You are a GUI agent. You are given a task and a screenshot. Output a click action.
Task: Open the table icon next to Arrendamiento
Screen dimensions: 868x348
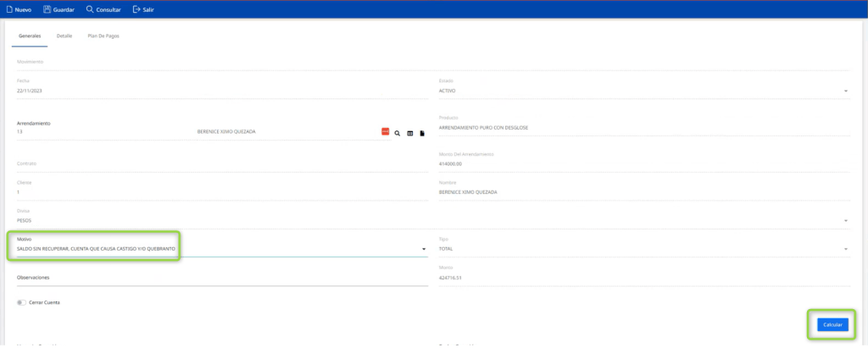[x=410, y=133]
